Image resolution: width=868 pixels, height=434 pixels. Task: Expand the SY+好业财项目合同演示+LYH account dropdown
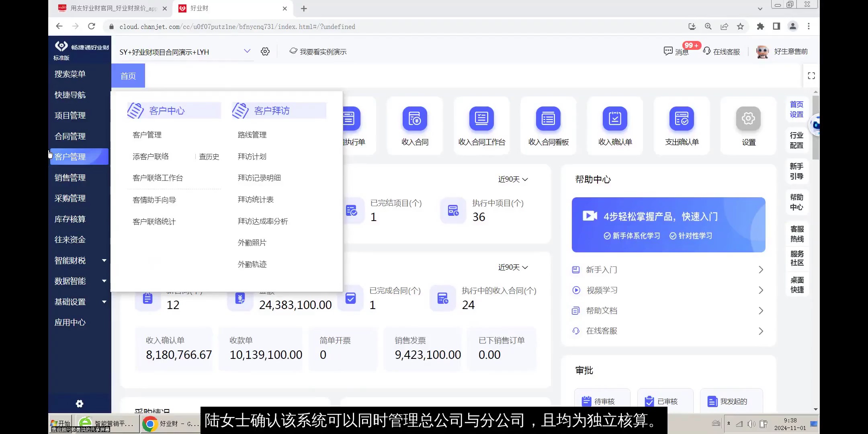(247, 51)
